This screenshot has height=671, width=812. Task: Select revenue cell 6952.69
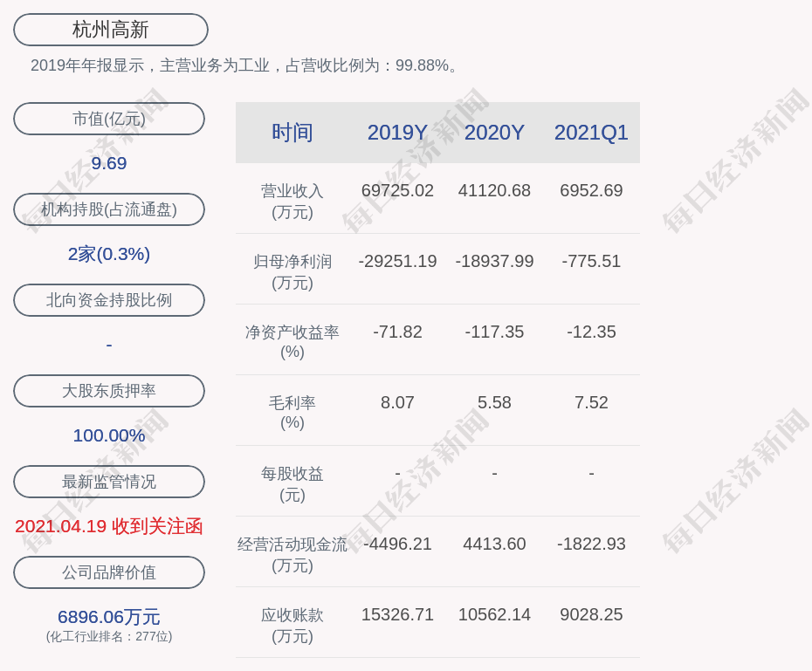[591, 190]
